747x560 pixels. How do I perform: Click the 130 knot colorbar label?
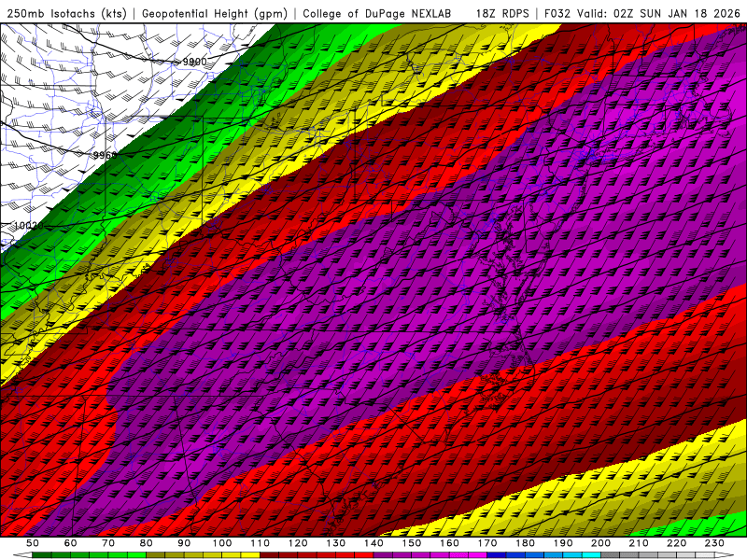click(336, 543)
